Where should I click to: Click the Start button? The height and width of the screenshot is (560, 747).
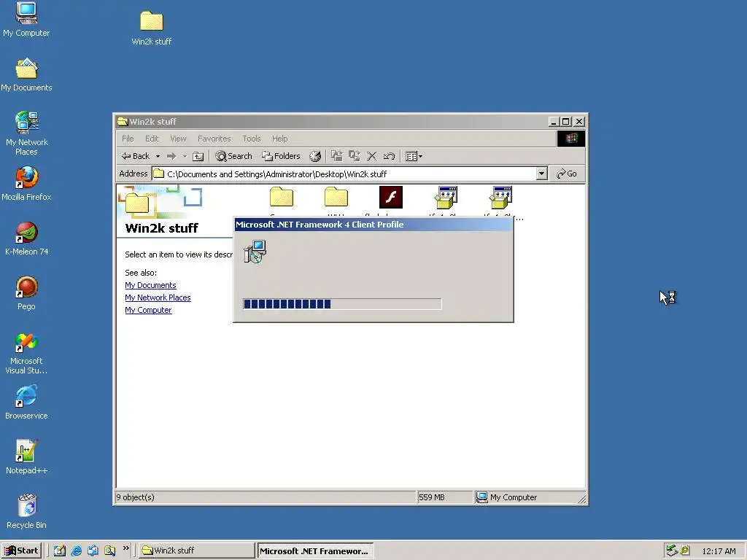coord(22,551)
